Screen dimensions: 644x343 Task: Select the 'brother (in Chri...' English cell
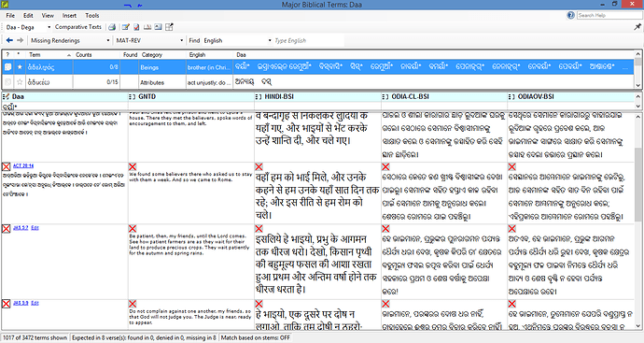tap(210, 67)
